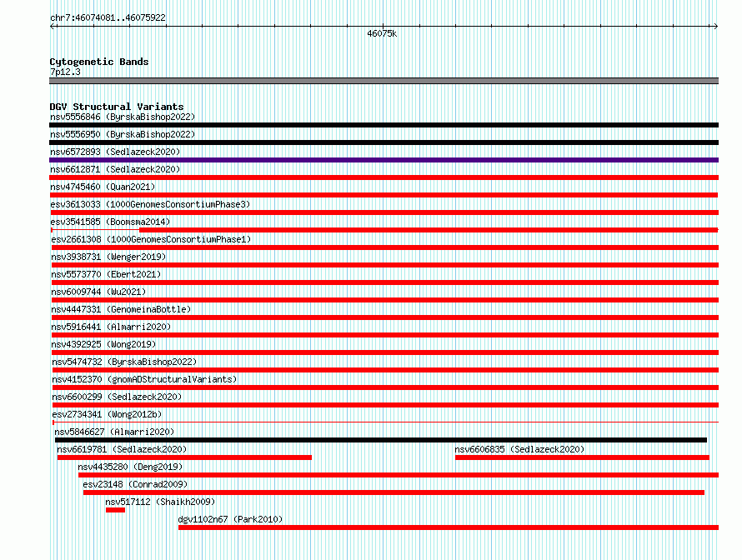Open variant label nsv6009744 (Wu2021)

tap(98, 292)
